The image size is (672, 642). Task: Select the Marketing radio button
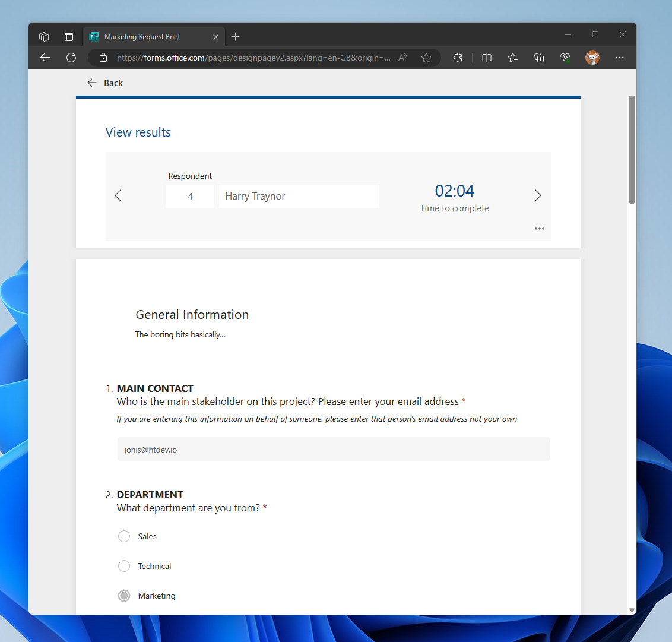123,596
